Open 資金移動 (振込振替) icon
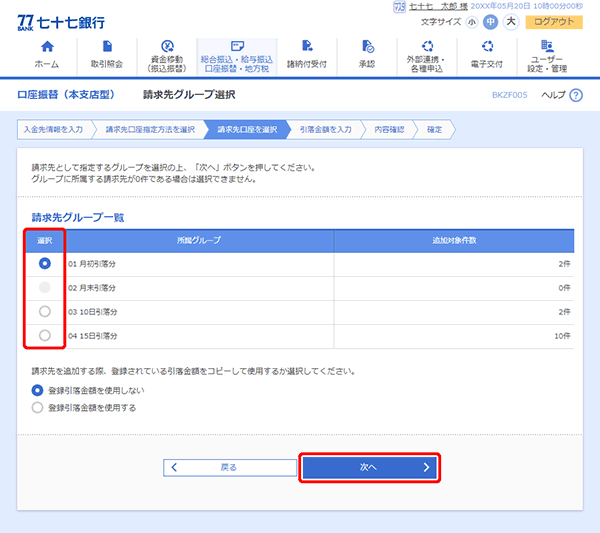The image size is (600, 533). (x=167, y=46)
